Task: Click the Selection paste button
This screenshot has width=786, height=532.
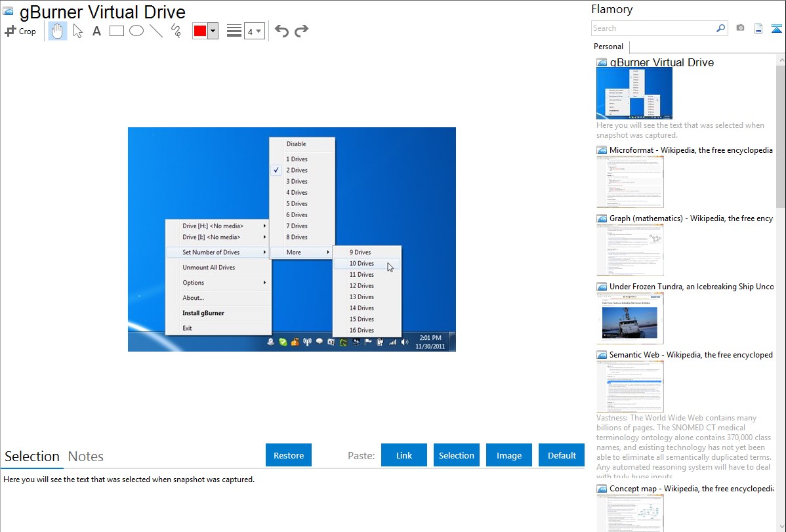Action: [457, 455]
